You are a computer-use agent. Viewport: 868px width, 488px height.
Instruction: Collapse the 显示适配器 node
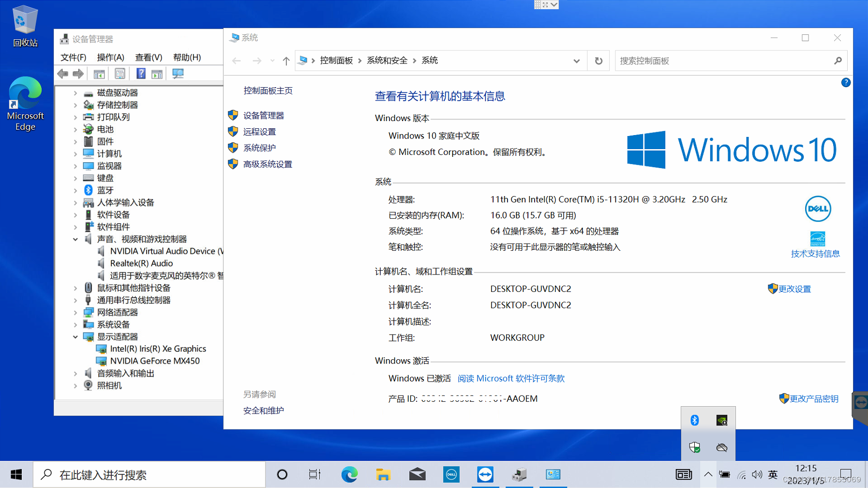tap(75, 336)
